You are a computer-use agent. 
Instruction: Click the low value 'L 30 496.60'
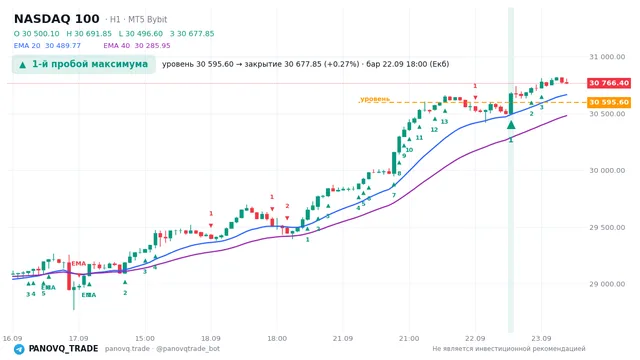pos(141,33)
